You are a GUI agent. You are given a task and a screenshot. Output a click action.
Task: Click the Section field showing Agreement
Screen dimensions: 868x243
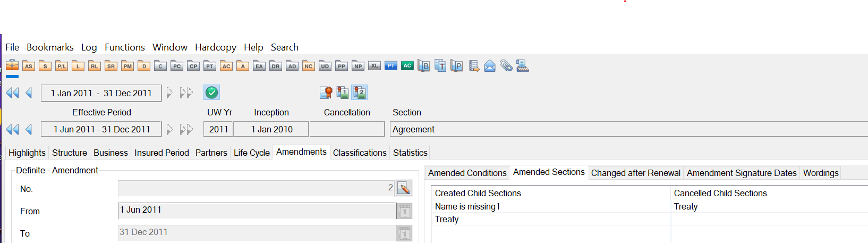coord(627,129)
